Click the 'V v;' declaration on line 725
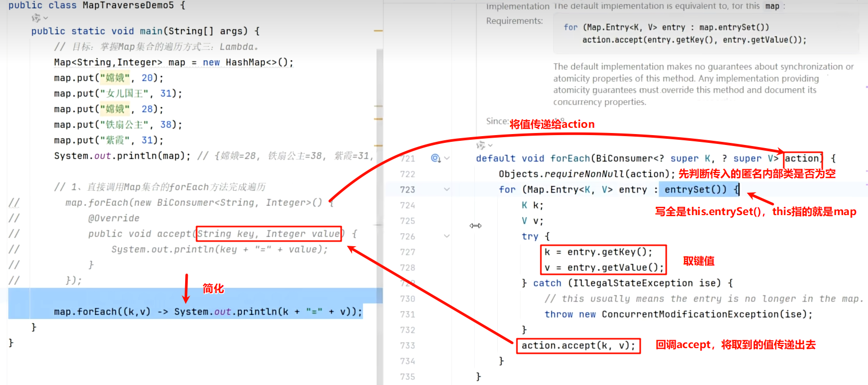 533,221
